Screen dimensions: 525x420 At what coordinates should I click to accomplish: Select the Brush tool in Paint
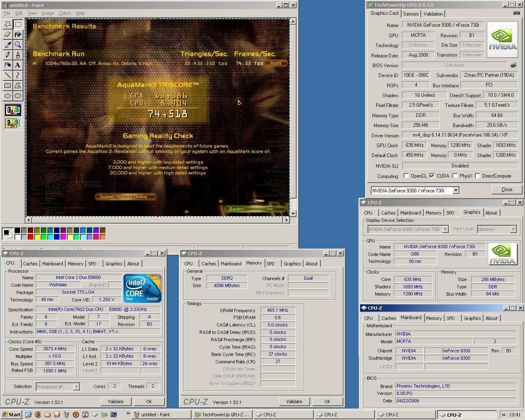tap(18, 55)
